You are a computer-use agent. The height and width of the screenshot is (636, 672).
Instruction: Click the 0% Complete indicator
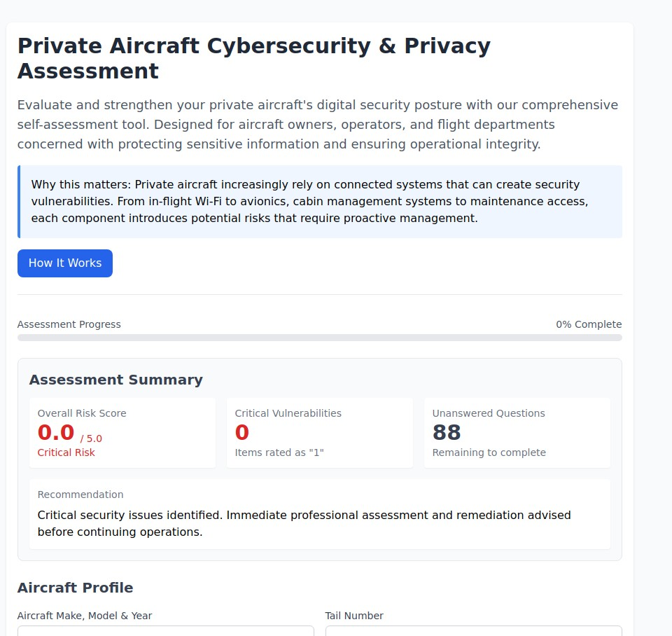coord(588,324)
